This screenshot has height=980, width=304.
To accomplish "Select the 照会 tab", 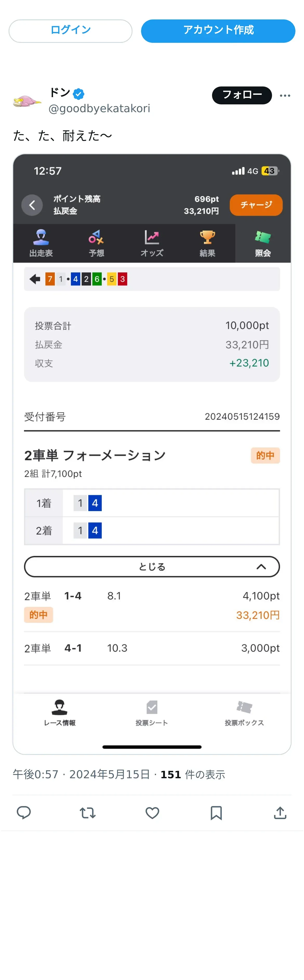I will point(262,243).
